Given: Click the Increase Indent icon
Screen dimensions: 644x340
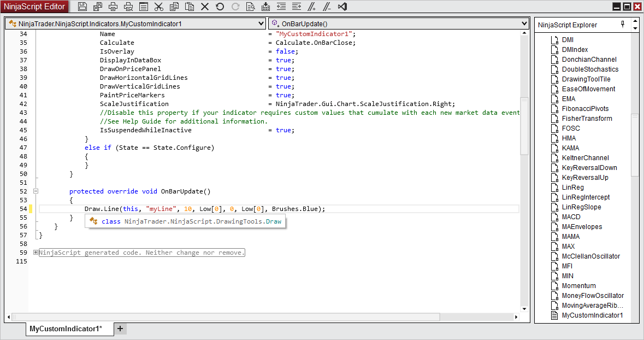Looking at the screenshot, I should click(297, 7).
